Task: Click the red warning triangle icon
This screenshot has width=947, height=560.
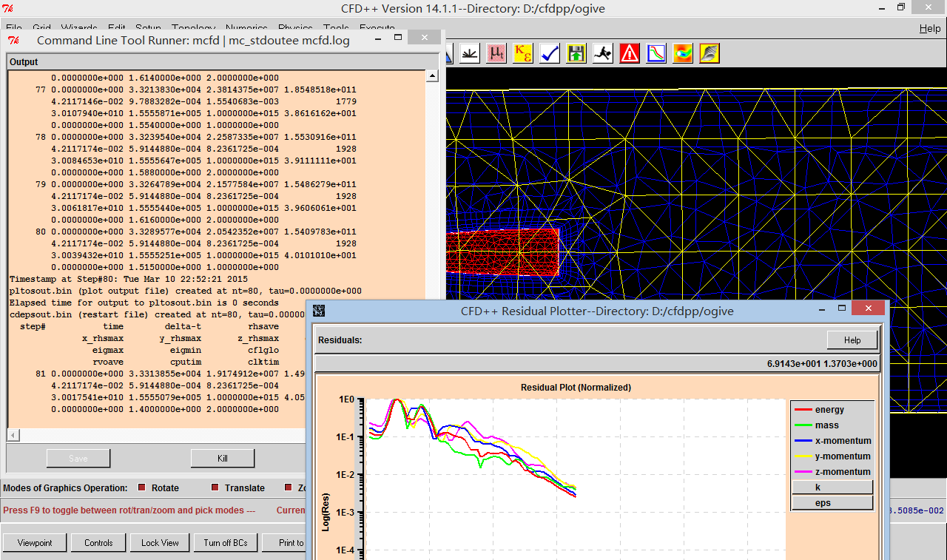Action: point(630,53)
